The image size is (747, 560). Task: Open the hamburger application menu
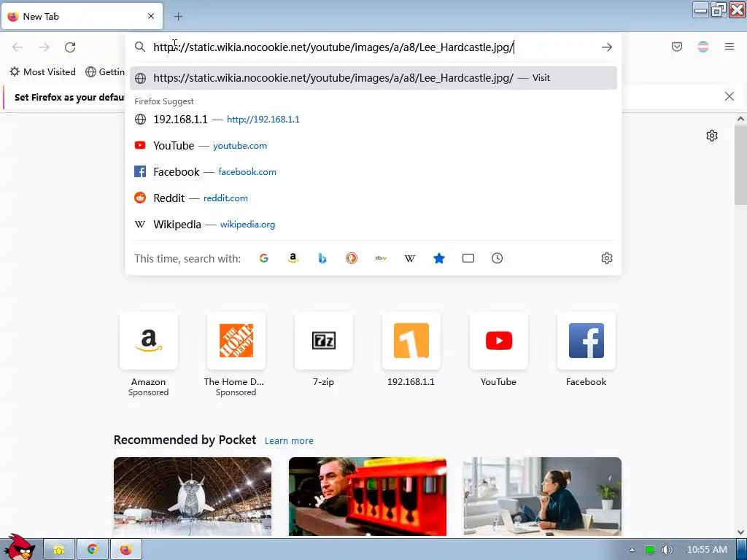[x=729, y=47]
